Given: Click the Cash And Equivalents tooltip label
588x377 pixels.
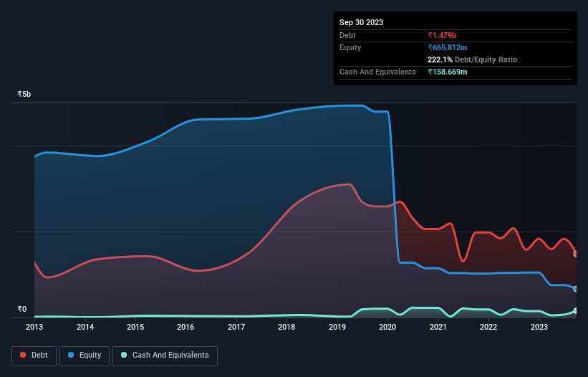Looking at the screenshot, I should (377, 72).
